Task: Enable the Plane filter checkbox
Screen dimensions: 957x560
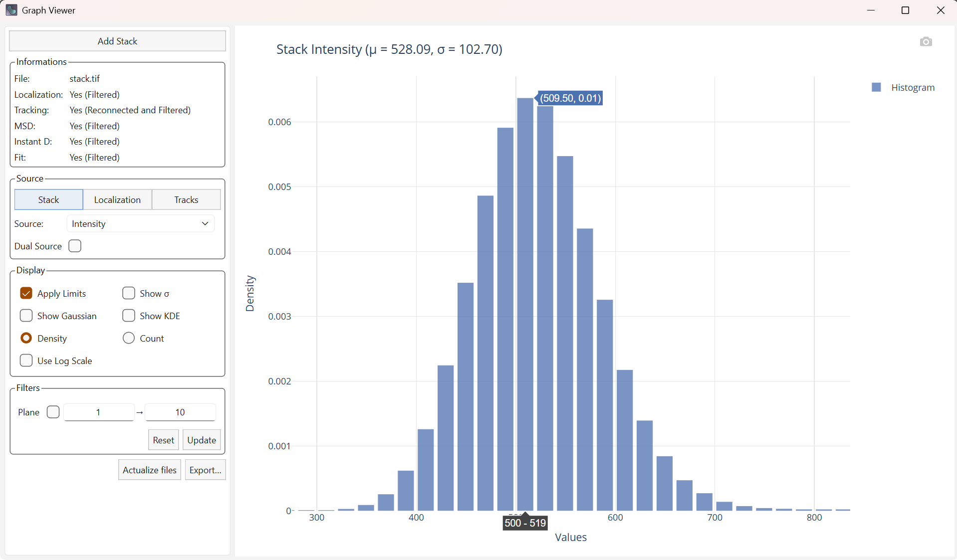Action: (52, 412)
